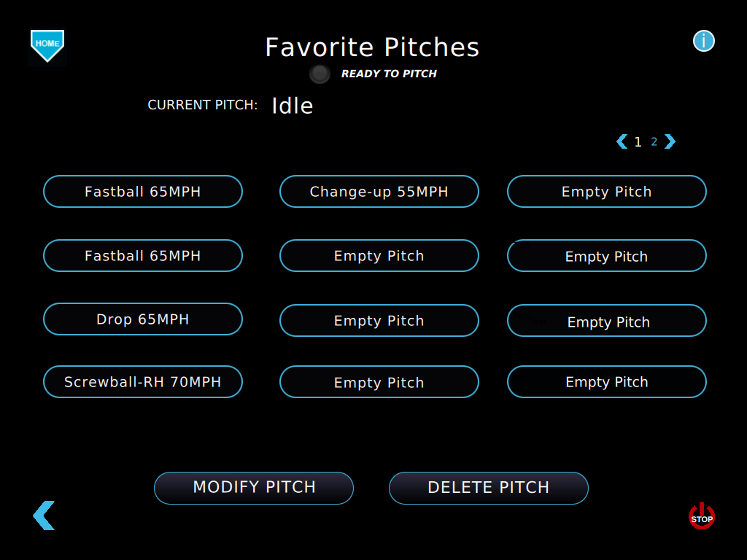Viewport: 747px width, 560px height.
Task: Click the Idle current pitch readout
Action: (292, 106)
